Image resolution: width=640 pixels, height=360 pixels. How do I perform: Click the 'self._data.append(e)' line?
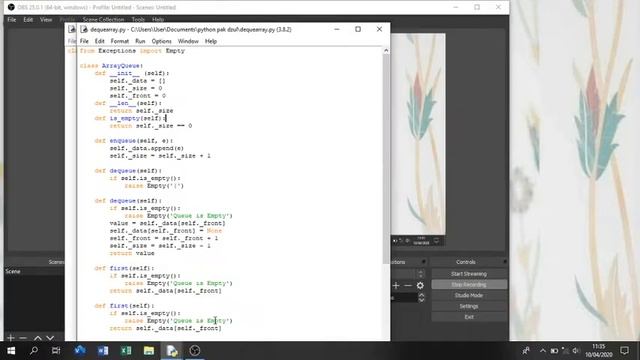[x=147, y=148]
